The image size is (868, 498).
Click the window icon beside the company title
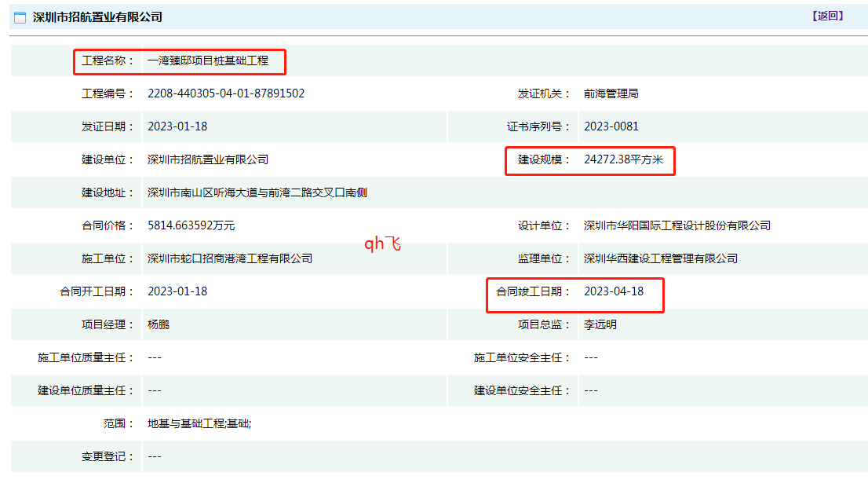coord(20,17)
